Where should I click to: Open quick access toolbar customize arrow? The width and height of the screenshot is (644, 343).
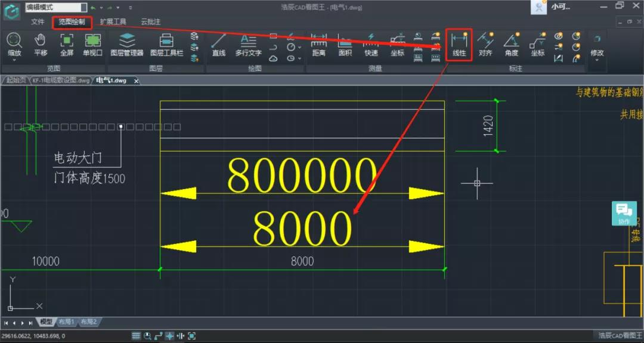pyautogui.click(x=131, y=7)
